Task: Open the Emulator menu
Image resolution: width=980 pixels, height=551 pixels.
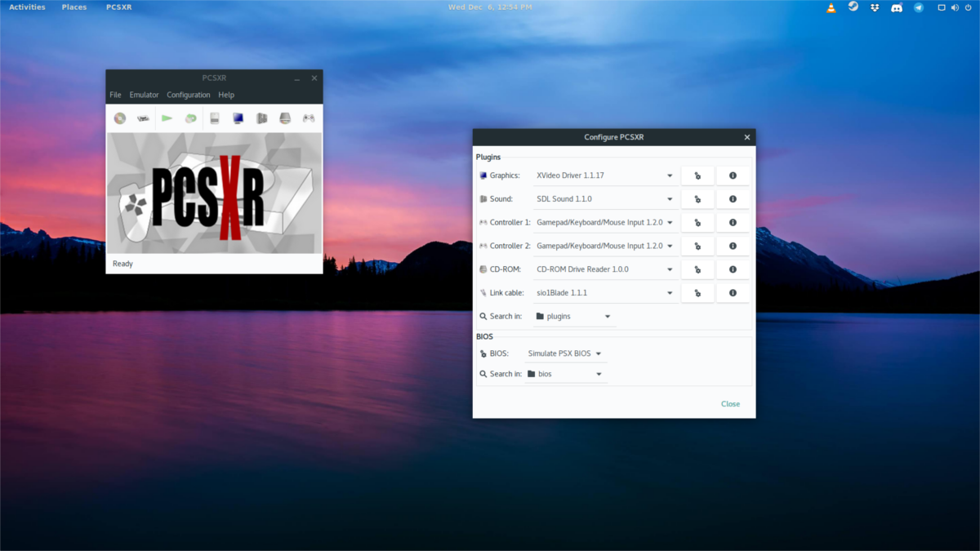Action: (x=144, y=95)
